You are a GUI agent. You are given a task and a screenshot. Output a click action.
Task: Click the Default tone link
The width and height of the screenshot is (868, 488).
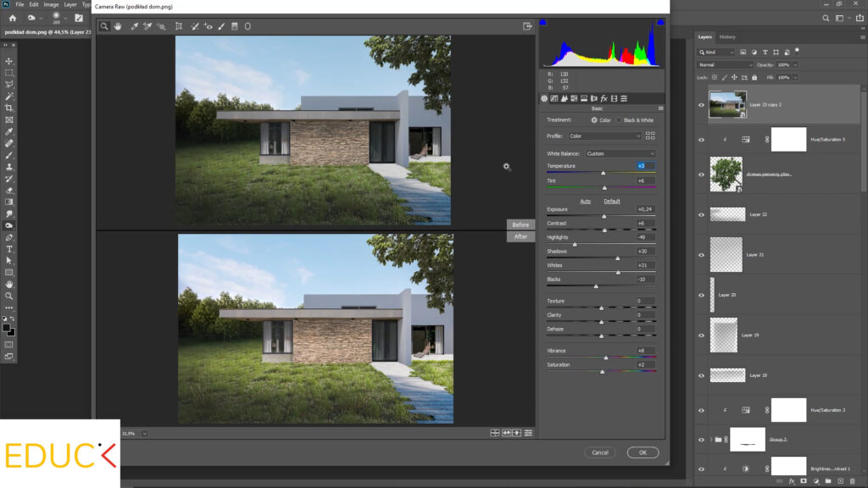pos(612,202)
